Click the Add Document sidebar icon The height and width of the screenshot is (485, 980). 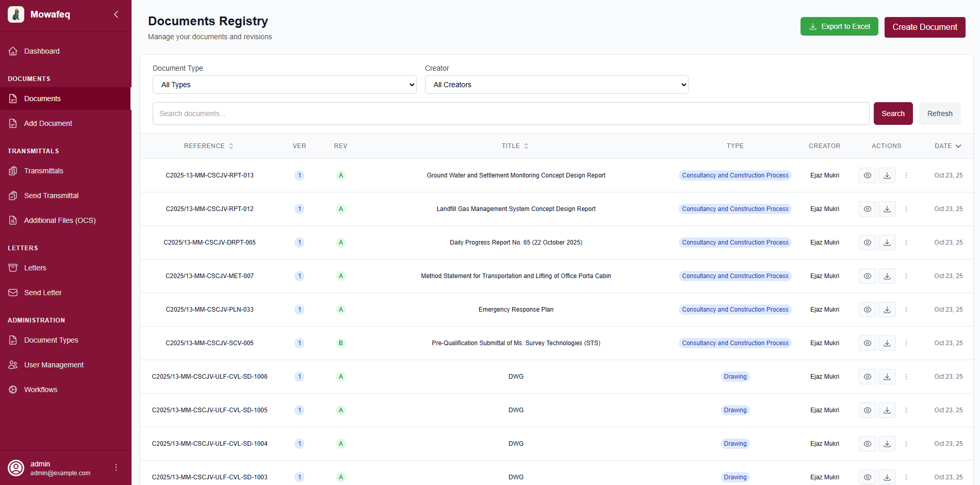pyautogui.click(x=12, y=123)
